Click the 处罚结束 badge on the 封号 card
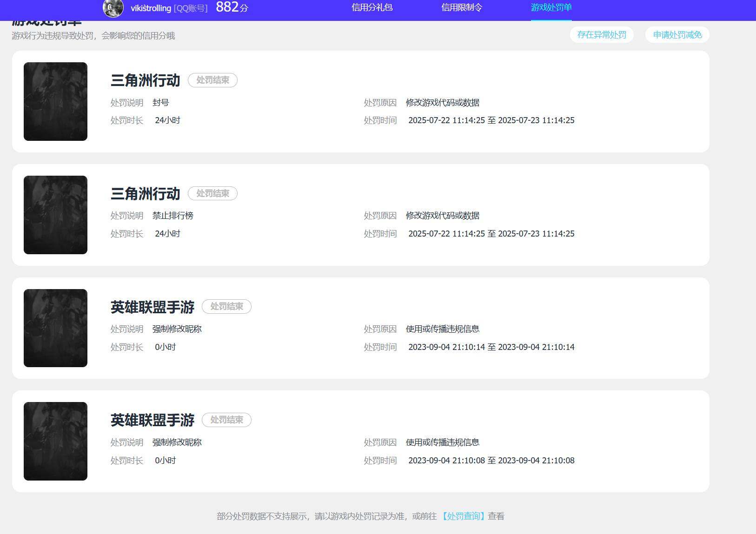Viewport: 756px width, 534px height. (x=212, y=80)
